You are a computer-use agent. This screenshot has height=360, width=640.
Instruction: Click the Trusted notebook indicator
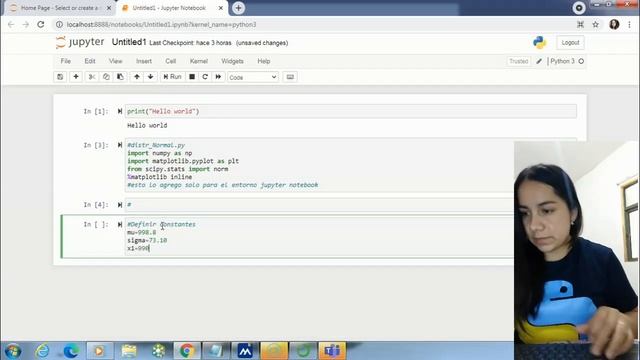click(518, 61)
